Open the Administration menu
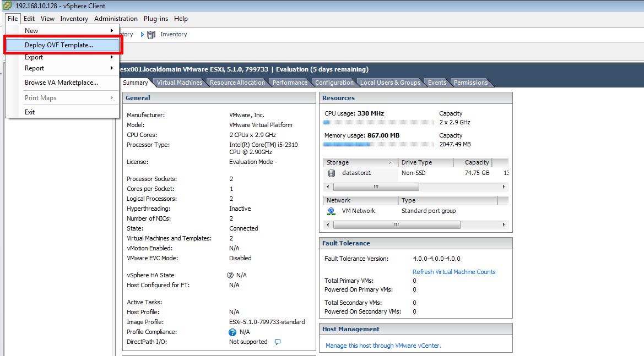 coord(116,19)
